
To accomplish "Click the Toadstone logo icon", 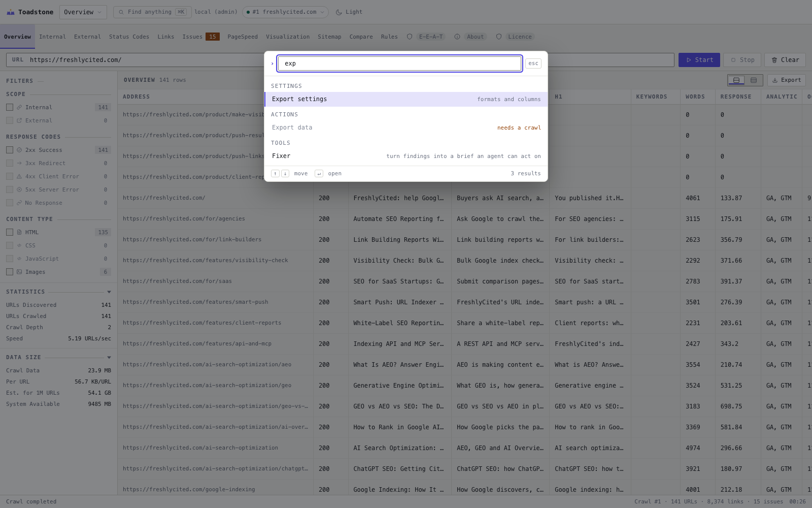I will 10,12.
